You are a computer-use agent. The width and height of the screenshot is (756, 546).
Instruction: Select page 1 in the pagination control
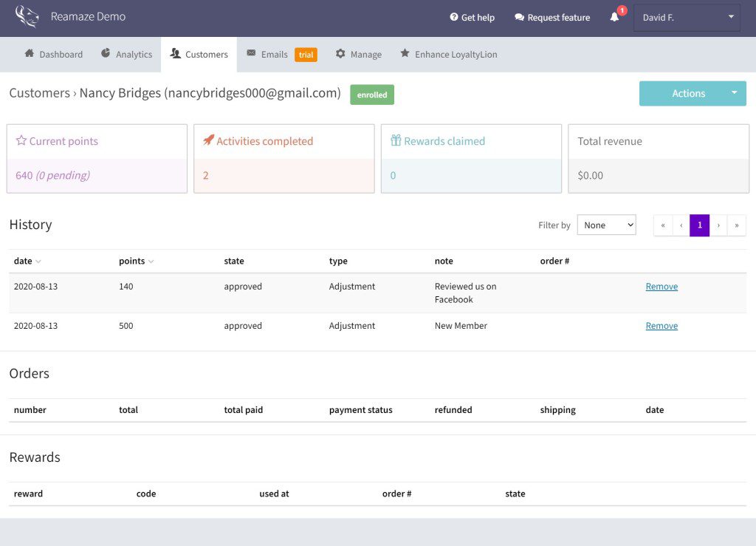pos(699,225)
